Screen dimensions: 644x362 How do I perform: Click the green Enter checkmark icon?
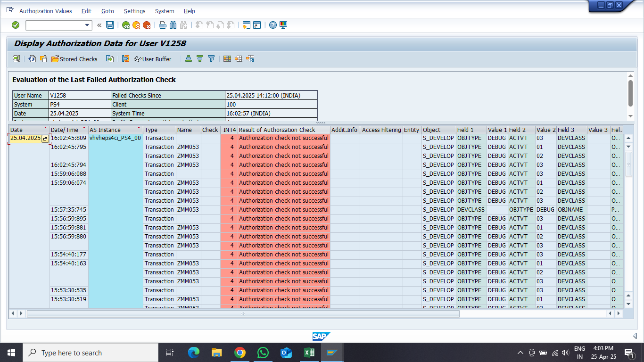(16, 25)
